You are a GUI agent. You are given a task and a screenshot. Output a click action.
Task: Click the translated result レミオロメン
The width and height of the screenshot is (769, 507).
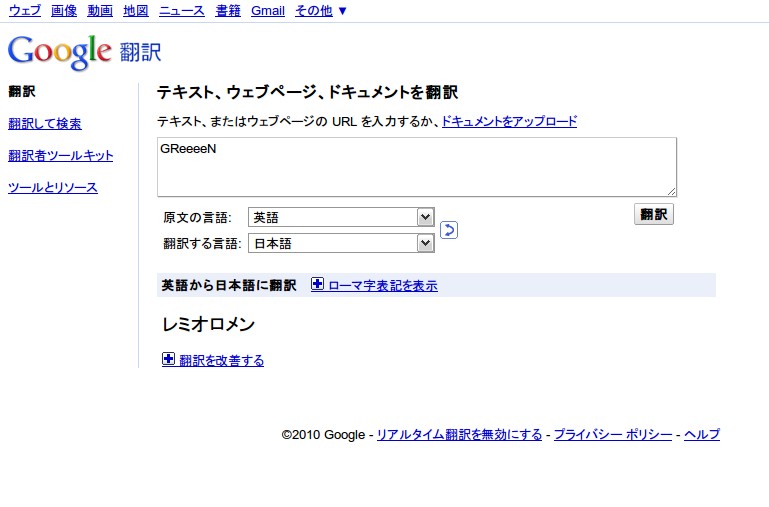click(x=208, y=324)
